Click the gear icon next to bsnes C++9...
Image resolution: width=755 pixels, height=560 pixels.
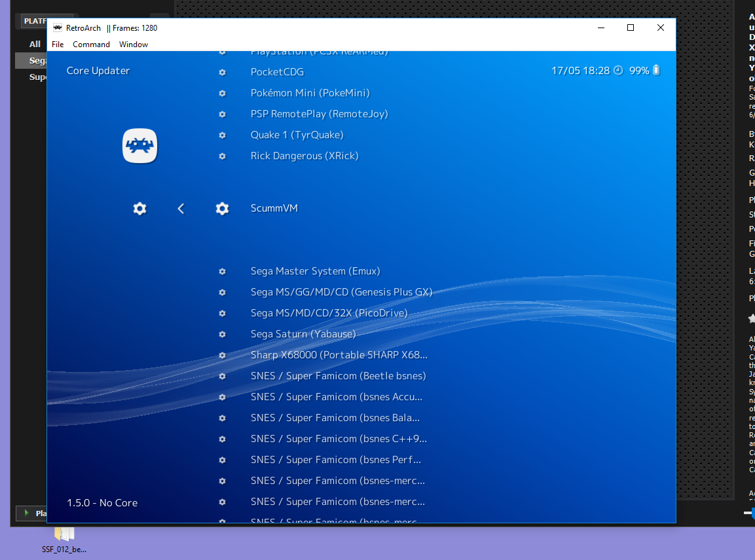point(222,439)
